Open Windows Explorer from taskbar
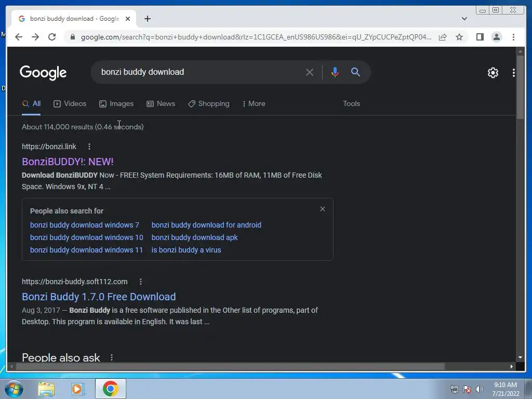Screen dimensions: 532x399 tap(46, 389)
